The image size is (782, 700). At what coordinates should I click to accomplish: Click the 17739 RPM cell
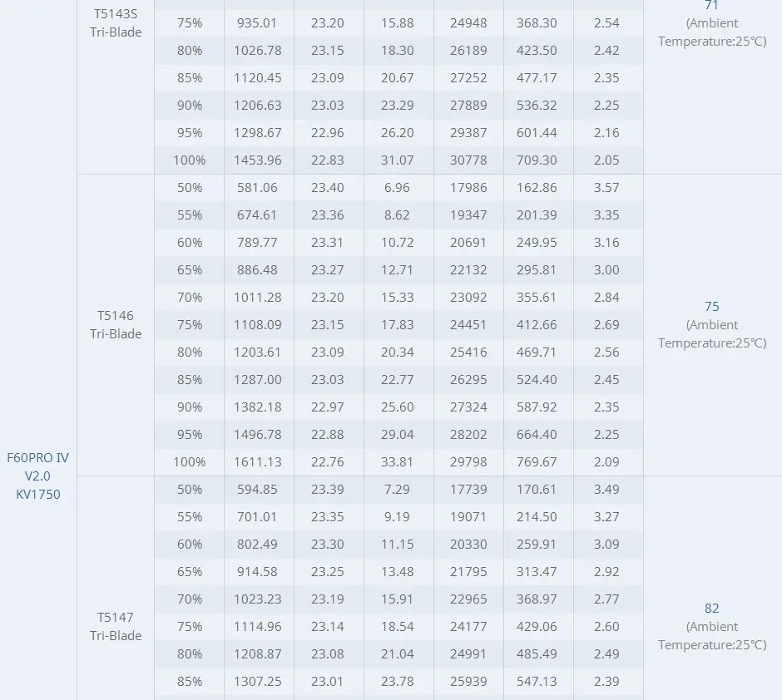468,490
